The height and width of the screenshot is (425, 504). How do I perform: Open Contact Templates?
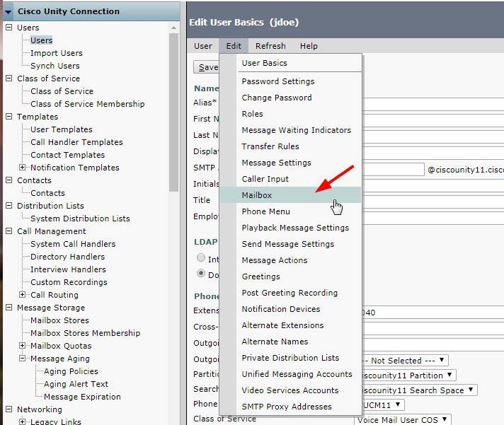67,155
